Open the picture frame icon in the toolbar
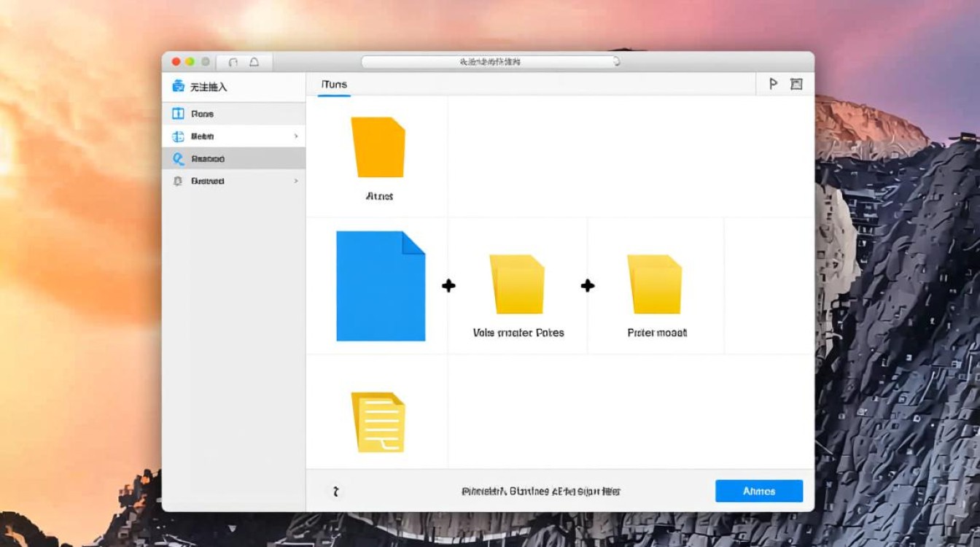The image size is (980, 547). [x=796, y=84]
